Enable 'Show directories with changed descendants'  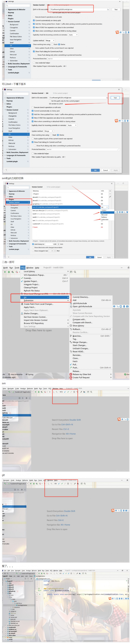[33, 247]
